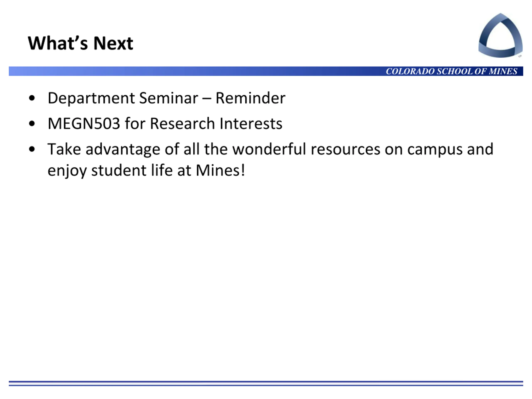Select the "What's Next" slide title

[x=80, y=43]
